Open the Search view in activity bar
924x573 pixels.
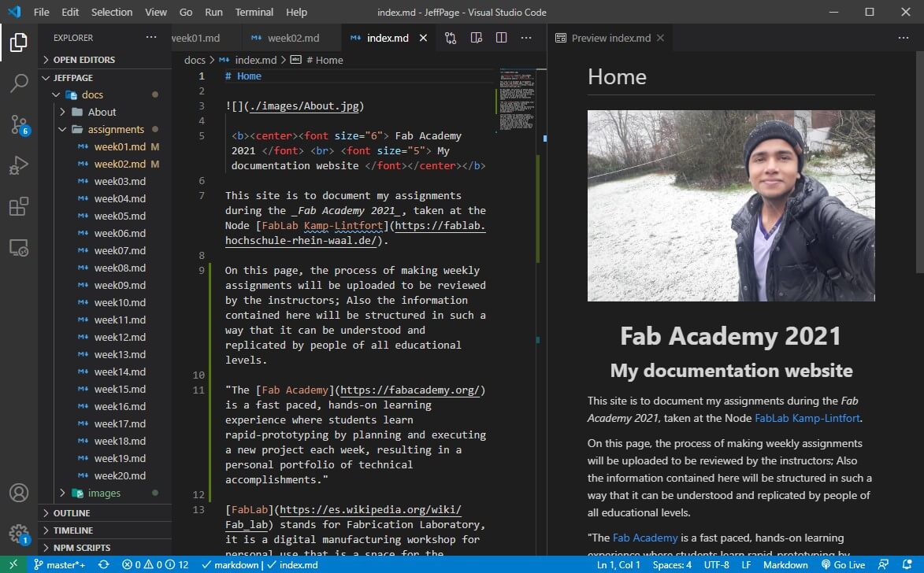click(x=18, y=83)
